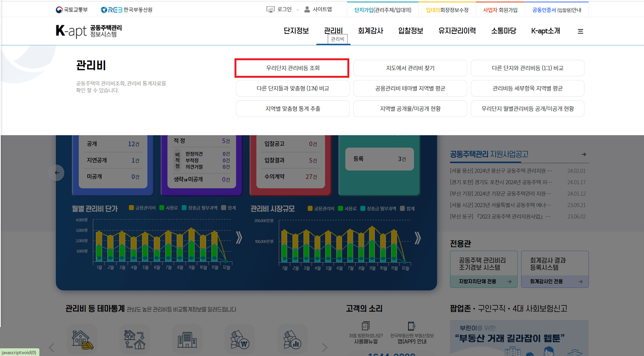Open 지방자치단체 전용 via its arrow

(510, 282)
